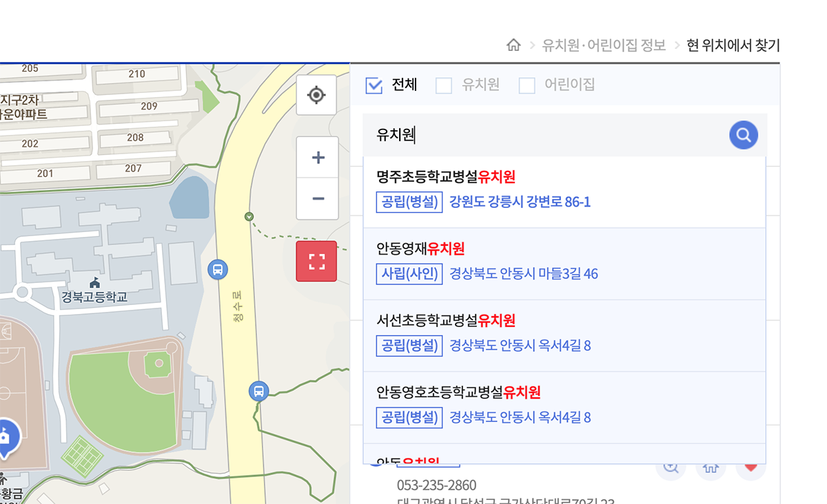Click 공립(병설) tag of 명주초등학교병설유치원
The height and width of the screenshot is (504, 827).
[x=409, y=202]
